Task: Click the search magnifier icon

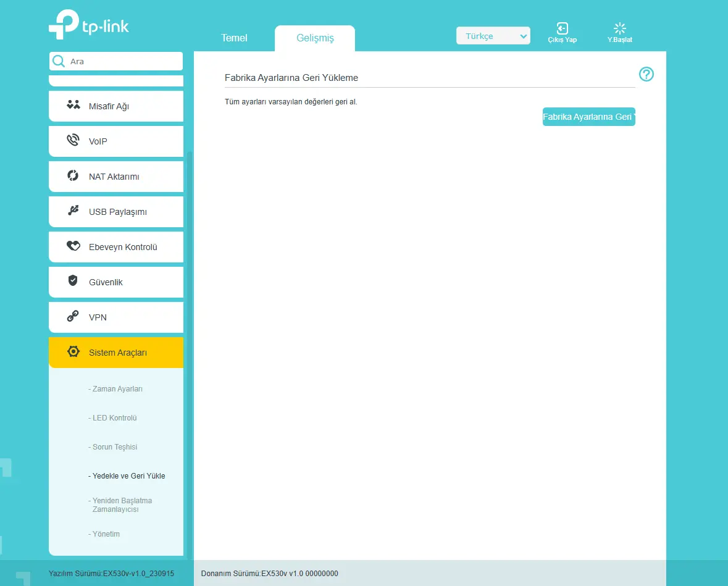Action: point(59,61)
